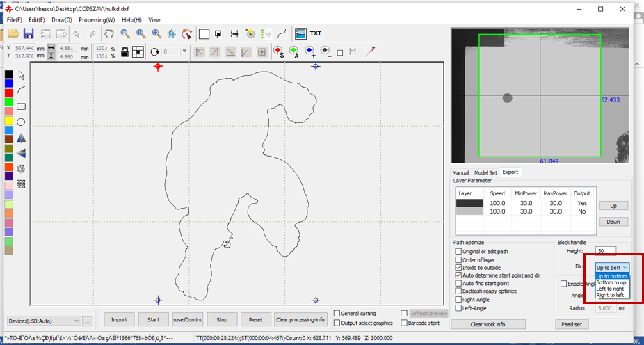Click the nine-point anchor grid icon

coord(138,51)
